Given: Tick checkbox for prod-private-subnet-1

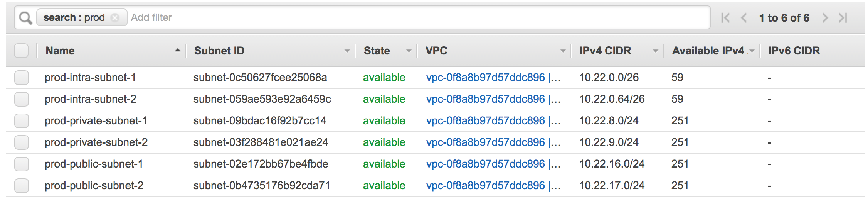Looking at the screenshot, I should point(22,121).
